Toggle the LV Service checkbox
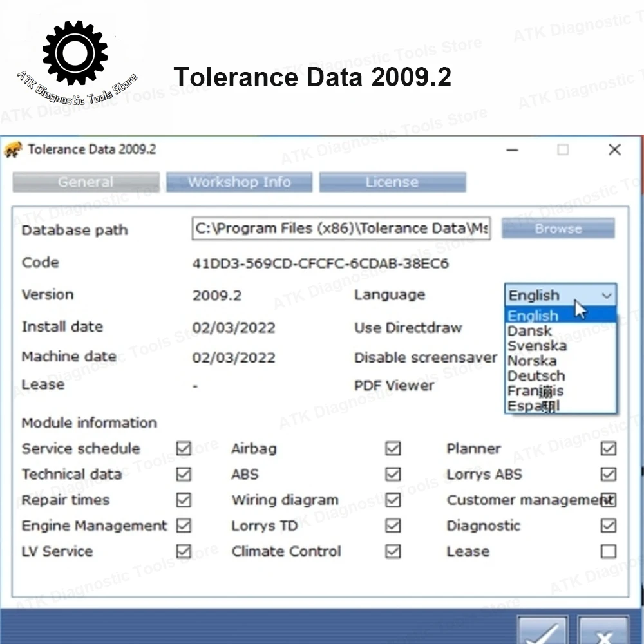 click(184, 551)
